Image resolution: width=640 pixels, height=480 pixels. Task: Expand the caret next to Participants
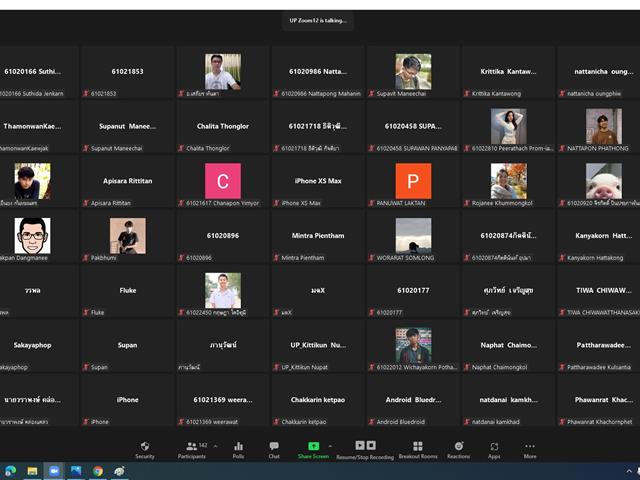click(215, 446)
